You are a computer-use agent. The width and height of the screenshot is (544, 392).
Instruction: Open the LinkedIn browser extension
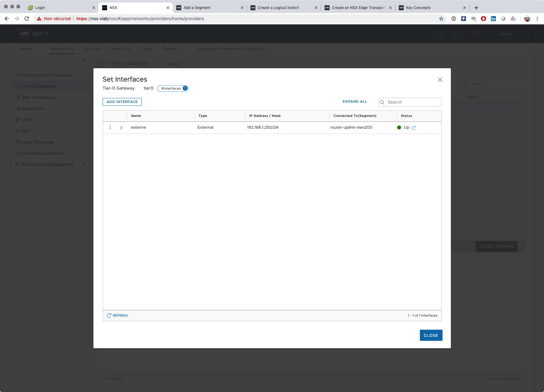(493, 19)
